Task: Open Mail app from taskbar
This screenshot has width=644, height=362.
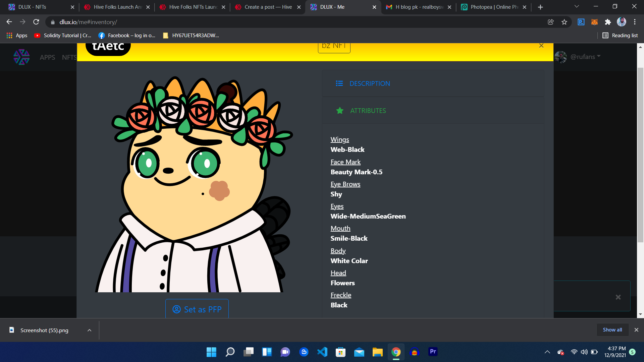Action: coord(359,352)
